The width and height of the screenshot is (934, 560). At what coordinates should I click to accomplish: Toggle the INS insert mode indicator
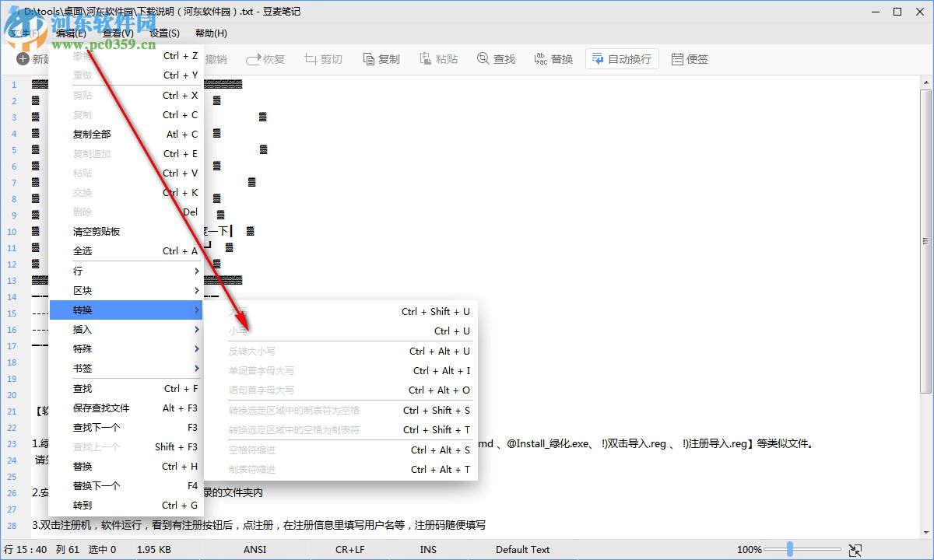[x=427, y=549]
